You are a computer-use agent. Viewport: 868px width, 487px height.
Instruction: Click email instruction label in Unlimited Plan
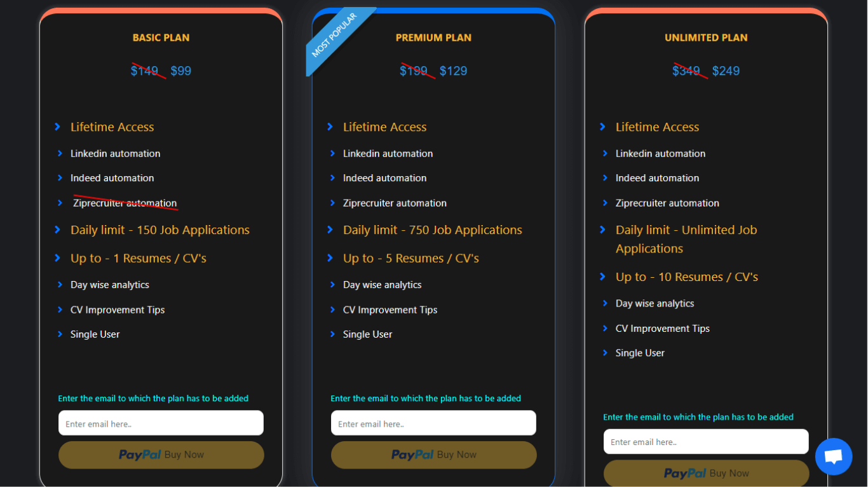[698, 417]
